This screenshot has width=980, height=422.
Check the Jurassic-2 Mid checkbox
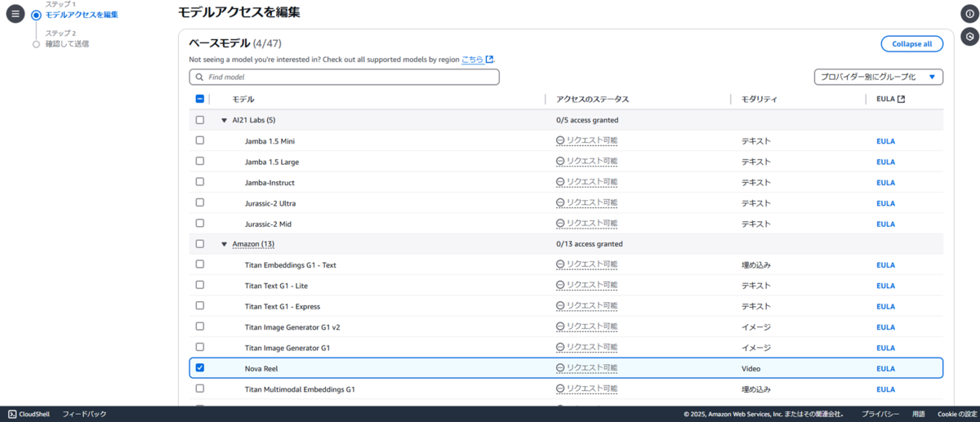pos(200,224)
